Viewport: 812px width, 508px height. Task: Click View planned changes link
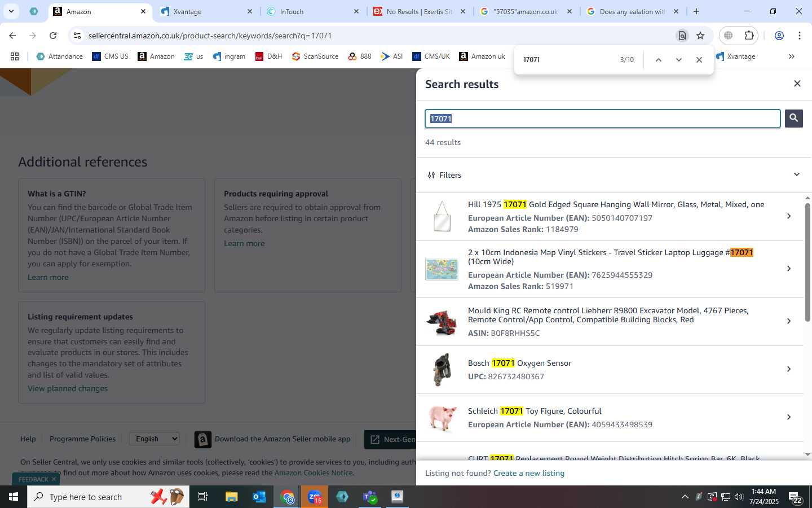point(68,388)
